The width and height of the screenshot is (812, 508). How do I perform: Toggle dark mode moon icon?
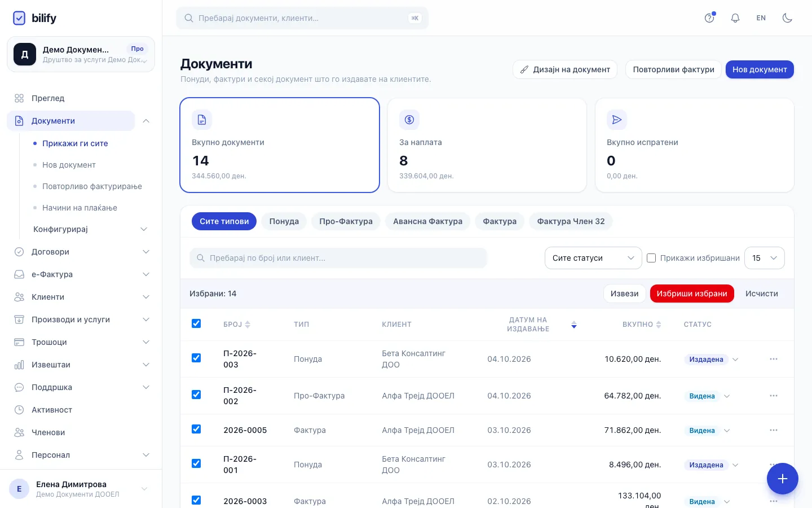(787, 18)
